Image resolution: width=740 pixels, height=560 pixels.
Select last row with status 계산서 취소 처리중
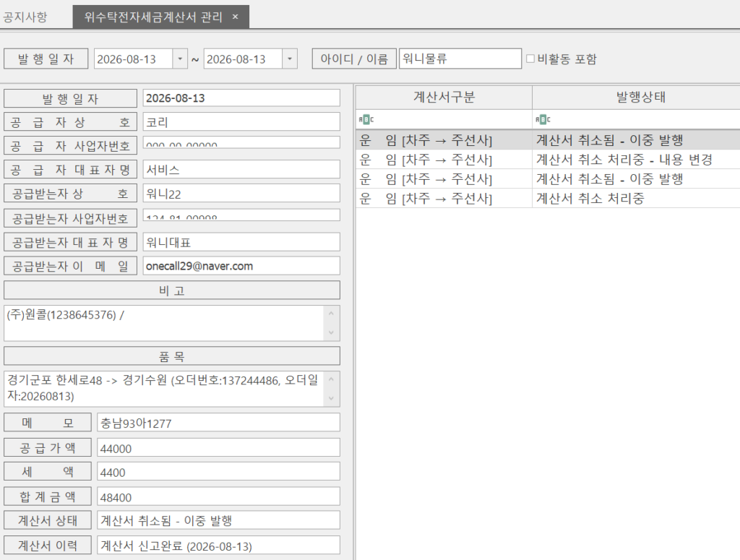pos(548,198)
